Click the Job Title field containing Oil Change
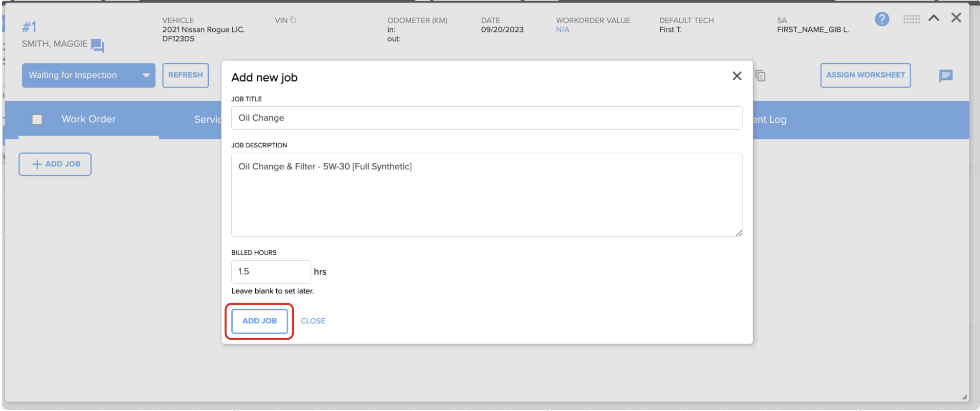 pyautogui.click(x=487, y=118)
